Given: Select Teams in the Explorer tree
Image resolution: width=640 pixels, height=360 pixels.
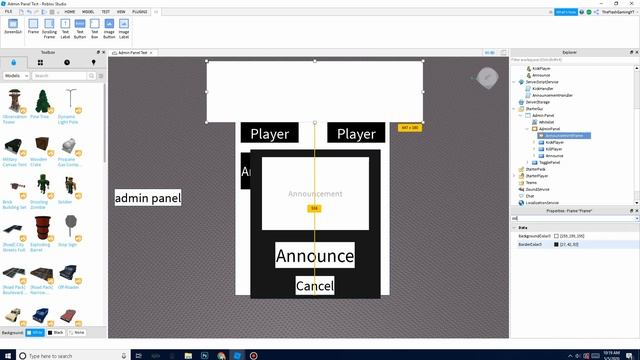Looking at the screenshot, I should [x=531, y=183].
